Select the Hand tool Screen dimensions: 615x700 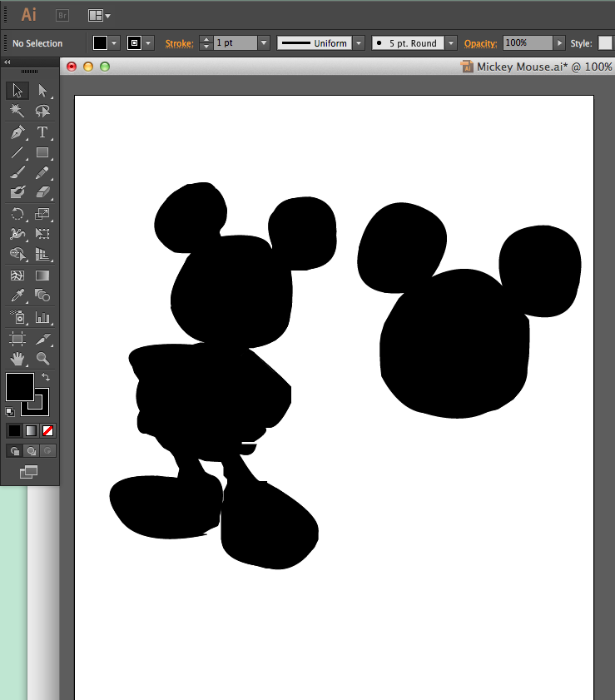[17, 359]
